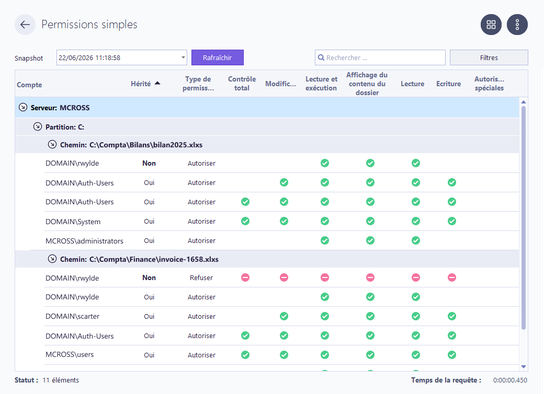Click the Statut 11 éléments text

[x=47, y=380]
